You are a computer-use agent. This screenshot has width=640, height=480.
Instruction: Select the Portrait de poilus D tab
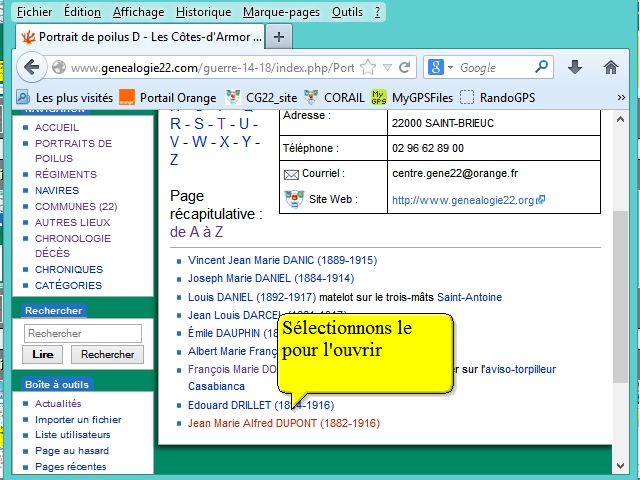141,37
